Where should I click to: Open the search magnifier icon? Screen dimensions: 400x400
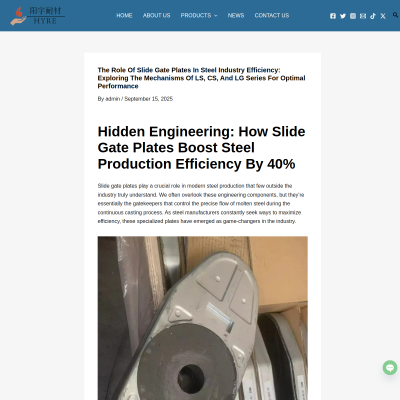pyautogui.click(x=395, y=15)
